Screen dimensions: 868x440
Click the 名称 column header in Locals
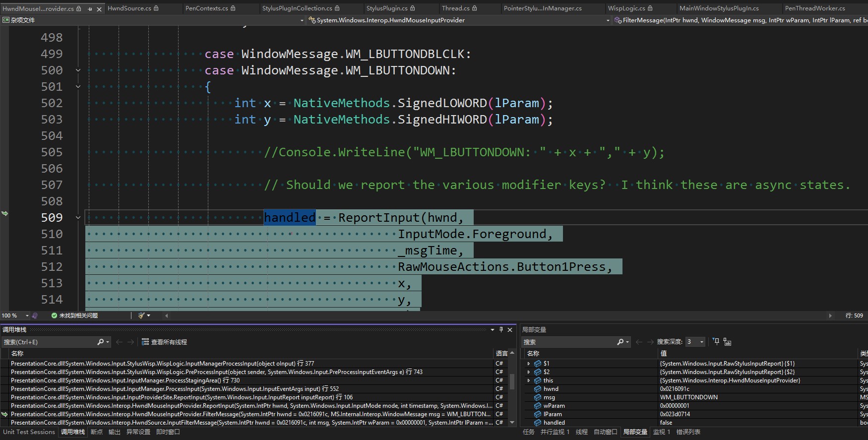tap(533, 353)
